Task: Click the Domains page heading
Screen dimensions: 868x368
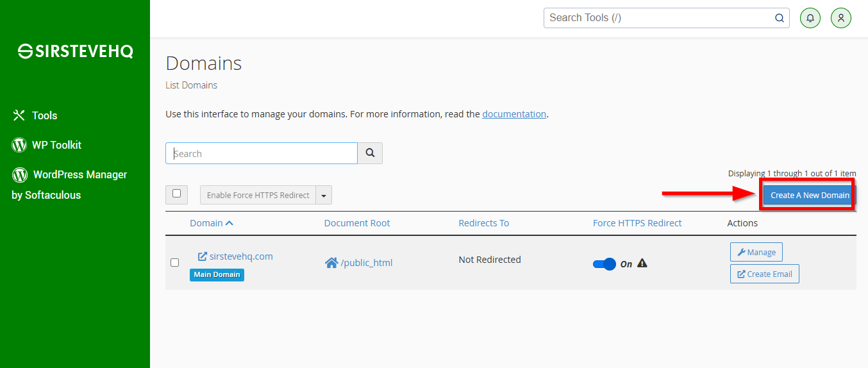Action: (x=204, y=63)
